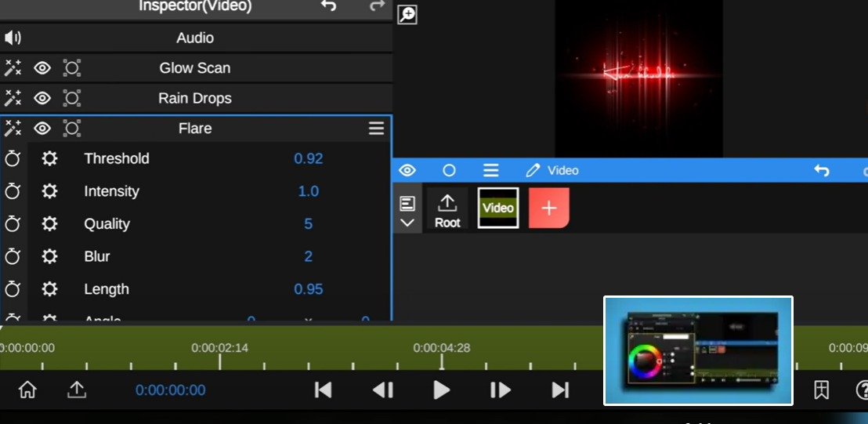Step forward one frame
868x424 pixels.
pyautogui.click(x=500, y=390)
